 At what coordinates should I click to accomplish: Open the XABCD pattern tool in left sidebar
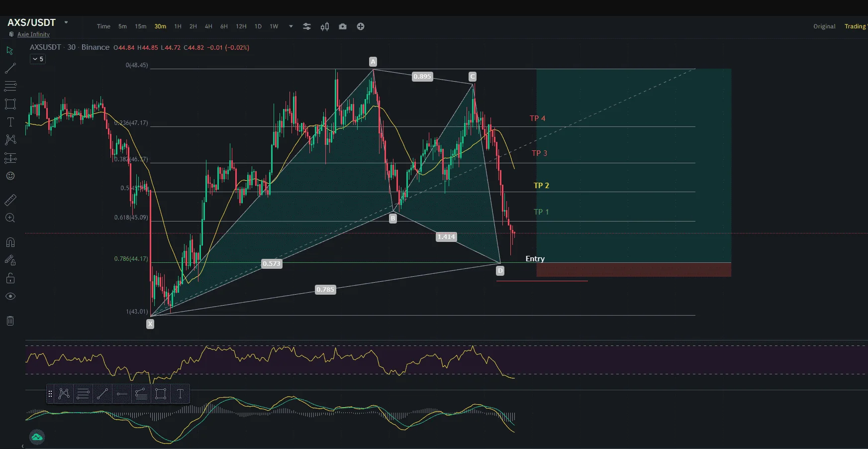click(x=10, y=140)
